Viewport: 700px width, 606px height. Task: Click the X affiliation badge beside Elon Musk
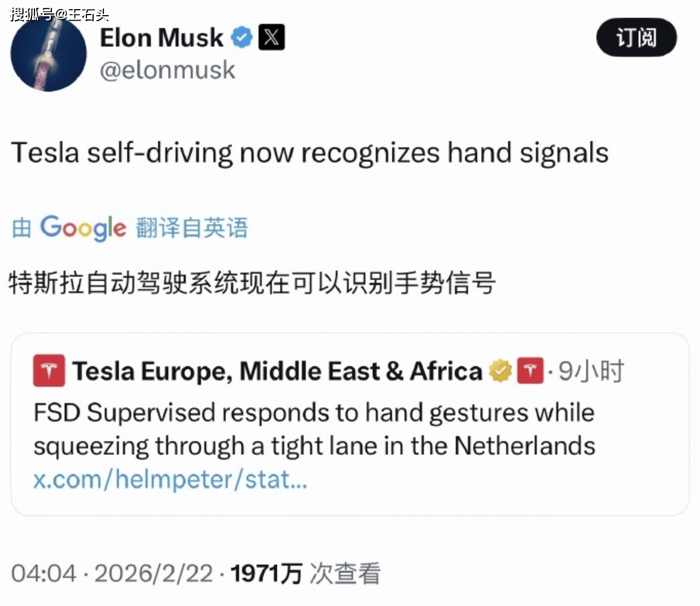[x=271, y=38]
